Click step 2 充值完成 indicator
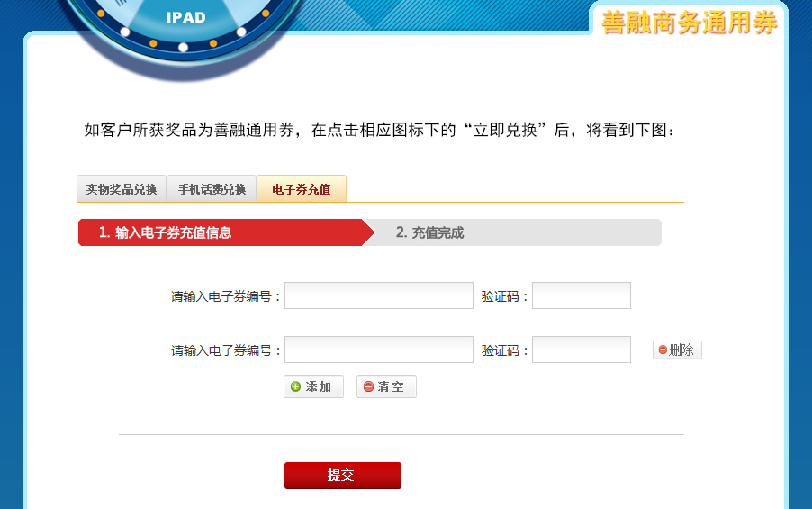812x509 pixels. [x=429, y=232]
